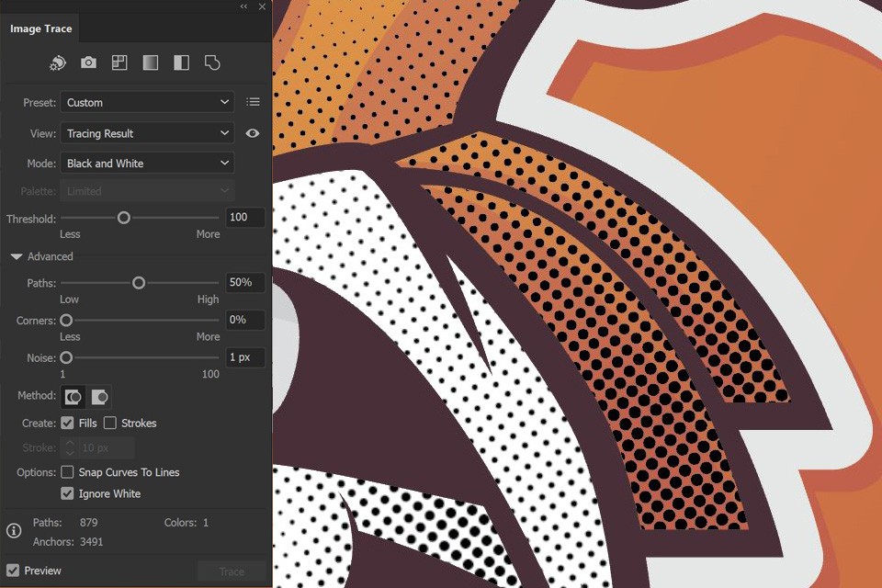Open the Preset dropdown showing Custom

point(147,102)
